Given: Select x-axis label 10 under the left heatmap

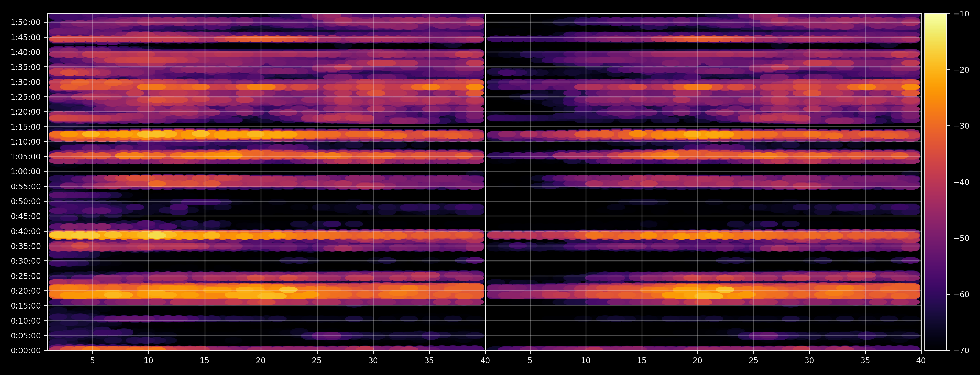Looking at the screenshot, I should pos(148,360).
